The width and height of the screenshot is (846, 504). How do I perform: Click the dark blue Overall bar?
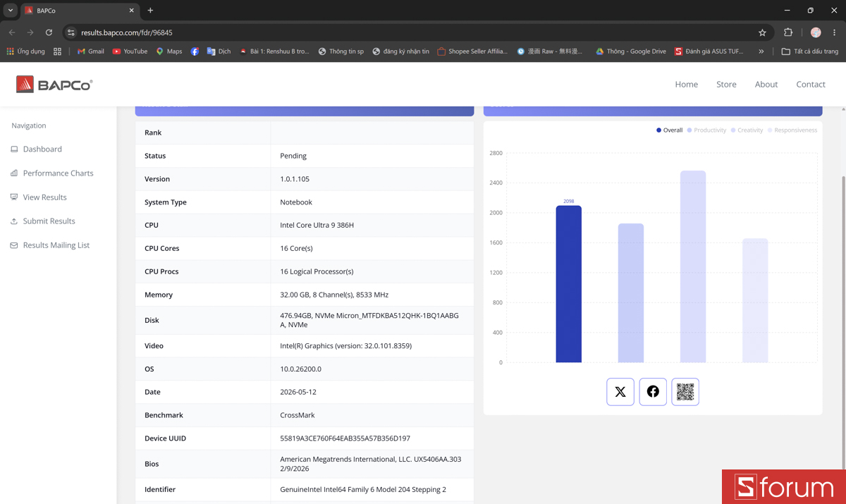(x=569, y=284)
